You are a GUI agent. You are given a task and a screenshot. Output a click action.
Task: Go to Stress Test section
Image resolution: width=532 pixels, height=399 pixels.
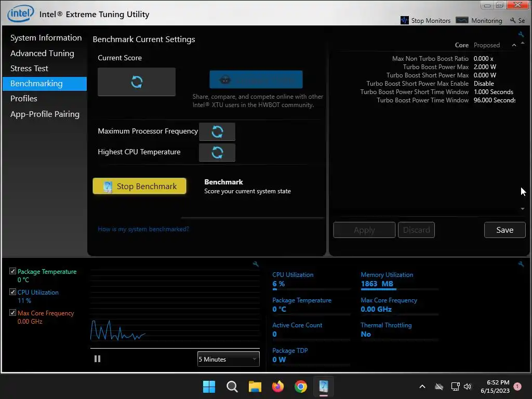pos(29,68)
